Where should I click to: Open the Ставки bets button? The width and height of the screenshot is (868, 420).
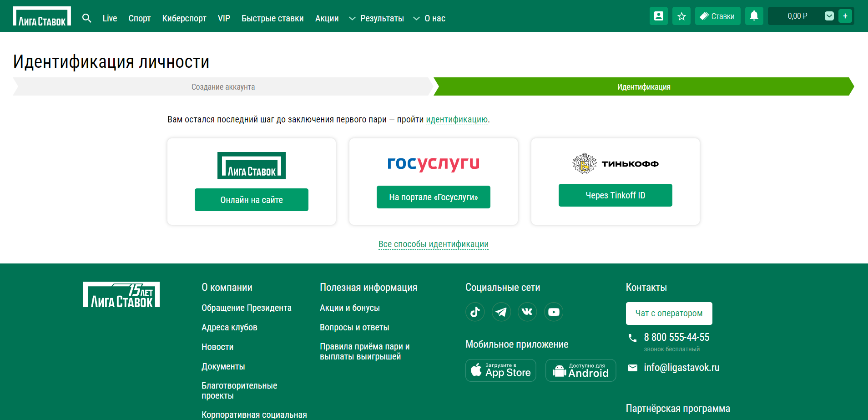pos(717,16)
